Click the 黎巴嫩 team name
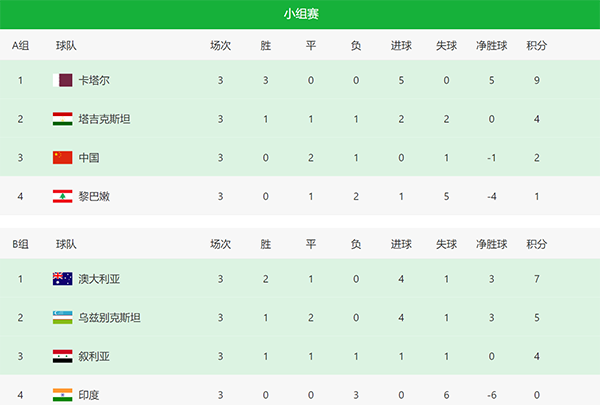This screenshot has height=405, width=600. [x=94, y=196]
